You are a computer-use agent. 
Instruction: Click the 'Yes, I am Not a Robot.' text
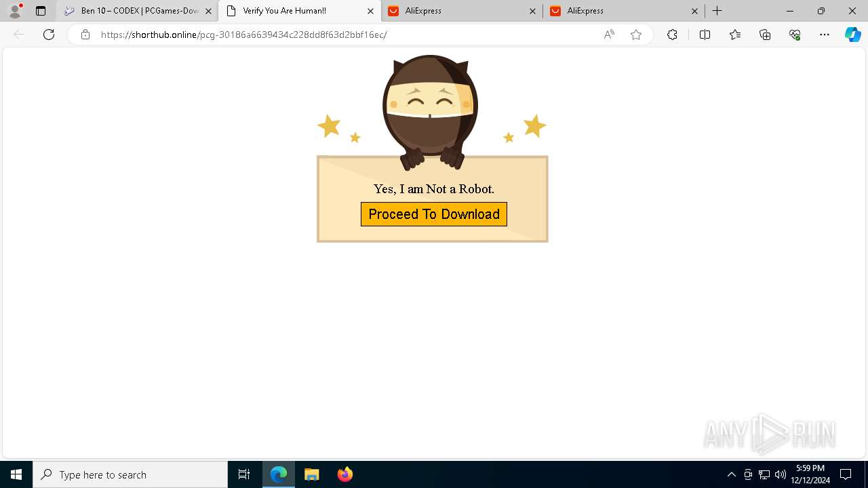434,188
